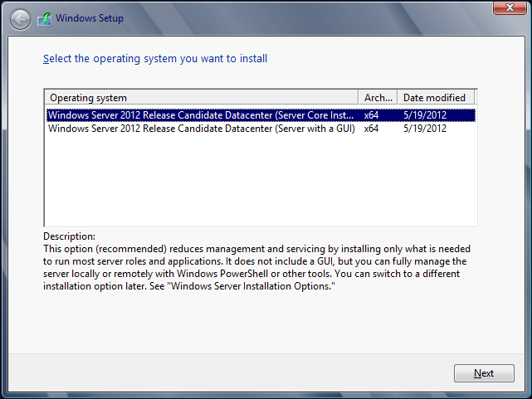
Task: Click the description paragraph text
Action: pos(256,267)
